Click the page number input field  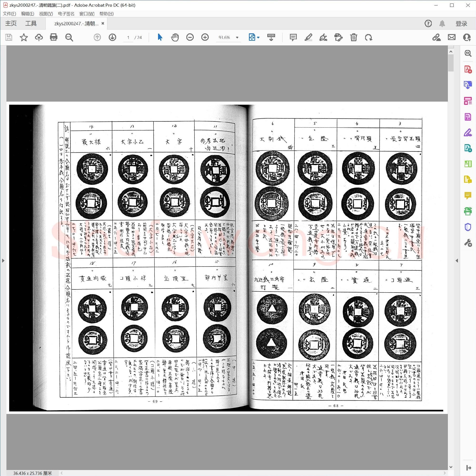[x=128, y=37]
